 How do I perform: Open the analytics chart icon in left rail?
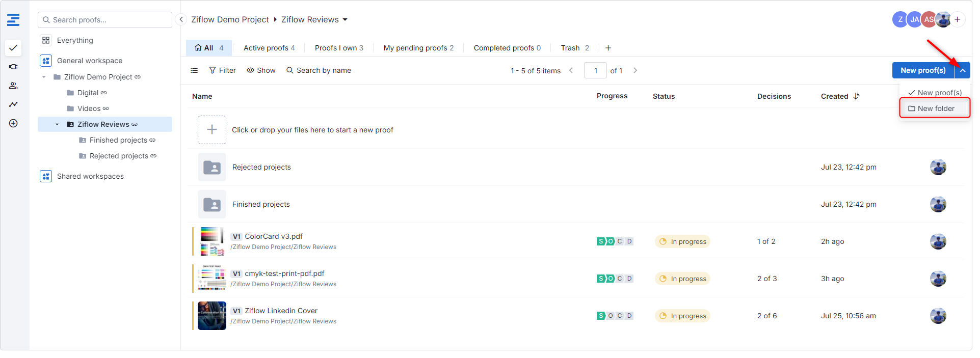(x=13, y=104)
